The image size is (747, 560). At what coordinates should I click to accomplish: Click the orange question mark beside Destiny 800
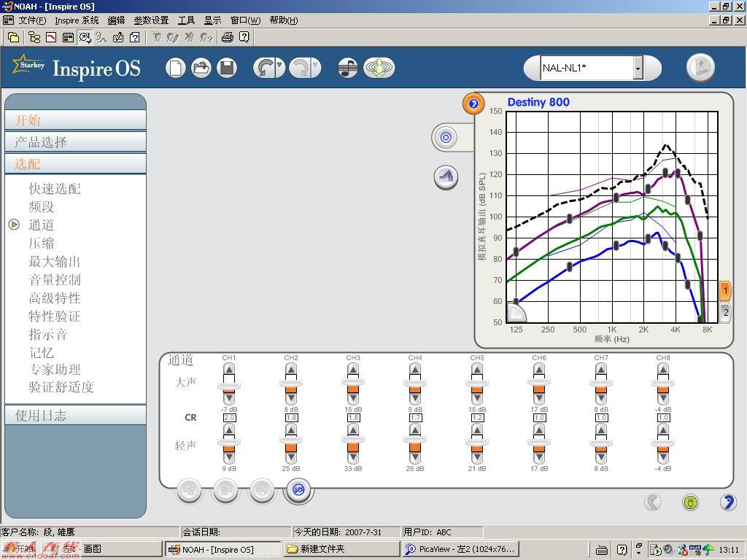pos(473,104)
